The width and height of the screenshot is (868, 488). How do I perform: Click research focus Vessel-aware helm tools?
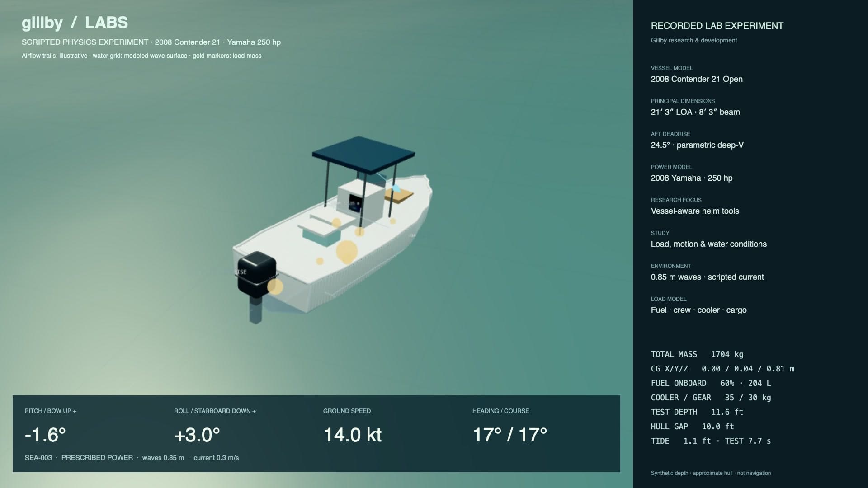click(695, 211)
